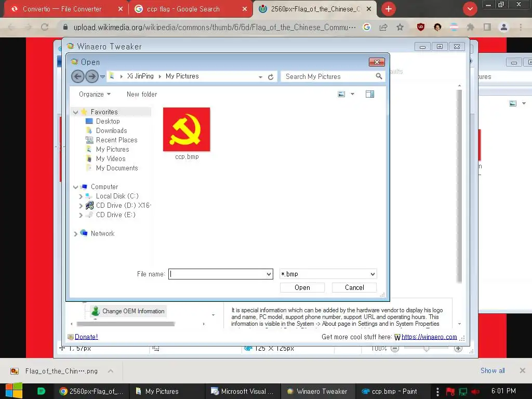Open uBlock Origin extension icon
The width and height of the screenshot is (532, 399).
click(x=421, y=27)
